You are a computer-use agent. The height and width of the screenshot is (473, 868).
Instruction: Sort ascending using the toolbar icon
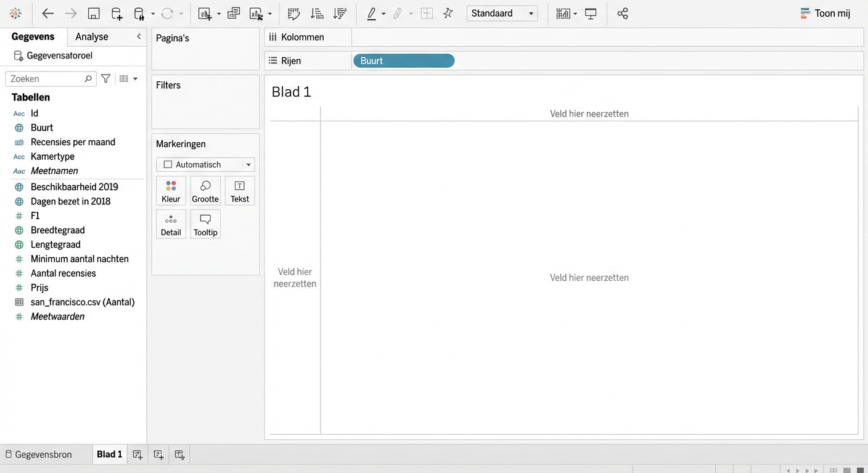(x=316, y=14)
